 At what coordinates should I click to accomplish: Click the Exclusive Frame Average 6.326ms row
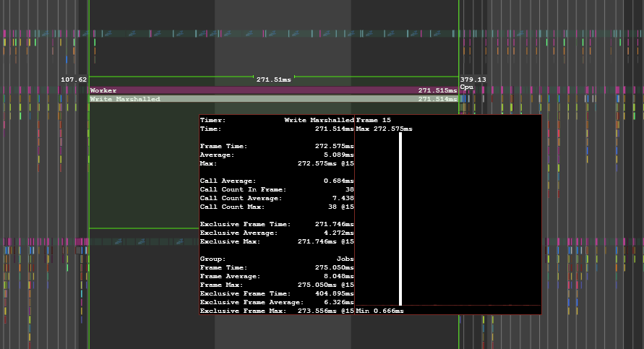277,302
